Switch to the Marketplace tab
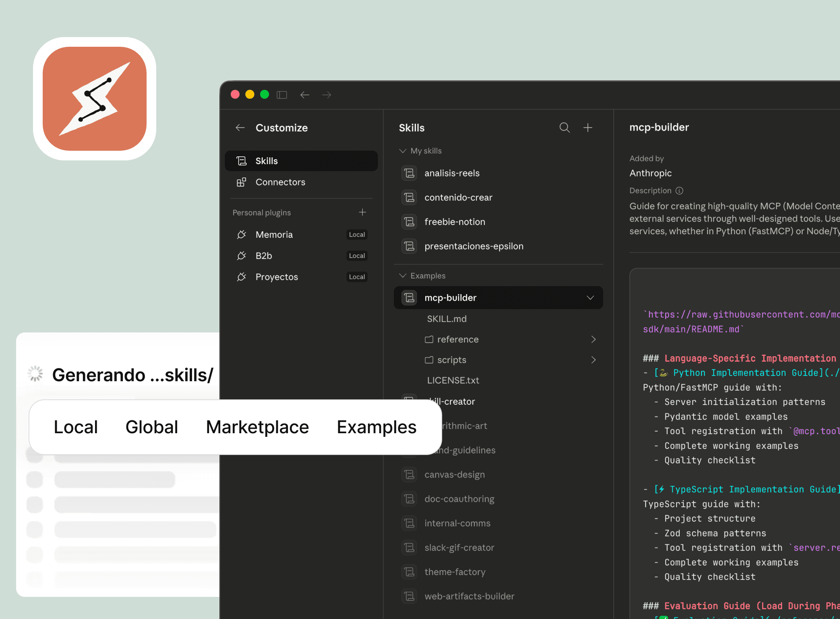The width and height of the screenshot is (840, 619). pyautogui.click(x=257, y=427)
